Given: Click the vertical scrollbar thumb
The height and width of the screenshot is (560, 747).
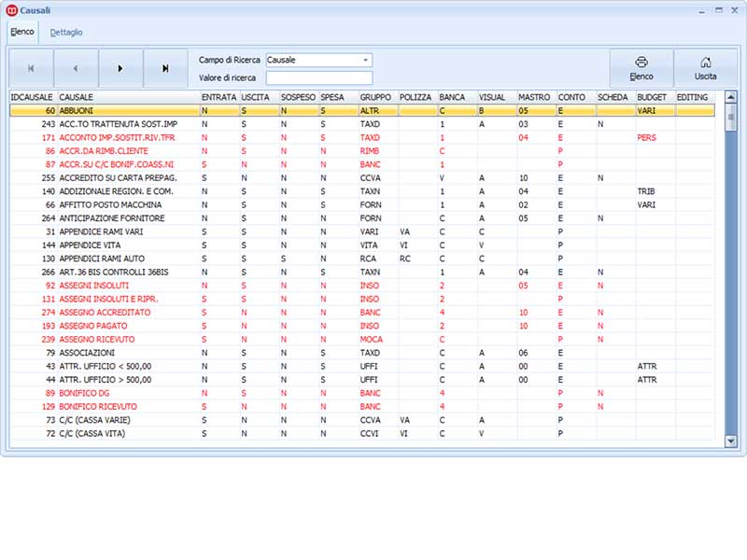Looking at the screenshot, I should (x=730, y=118).
